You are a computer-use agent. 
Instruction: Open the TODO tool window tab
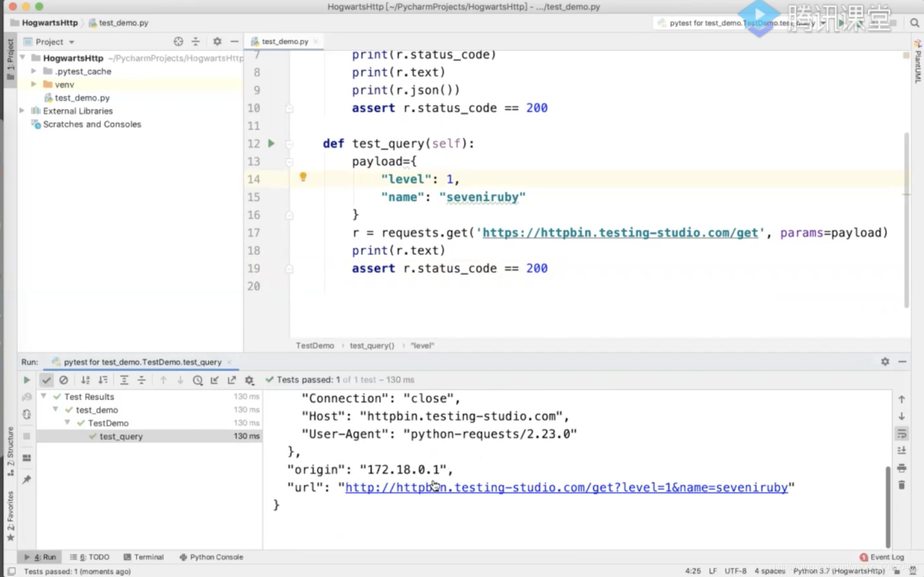[x=90, y=557]
